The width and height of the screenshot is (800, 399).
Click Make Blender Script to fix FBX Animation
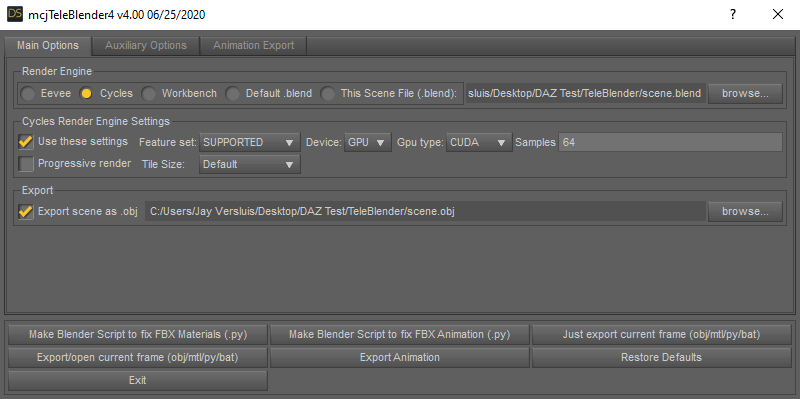(399, 335)
